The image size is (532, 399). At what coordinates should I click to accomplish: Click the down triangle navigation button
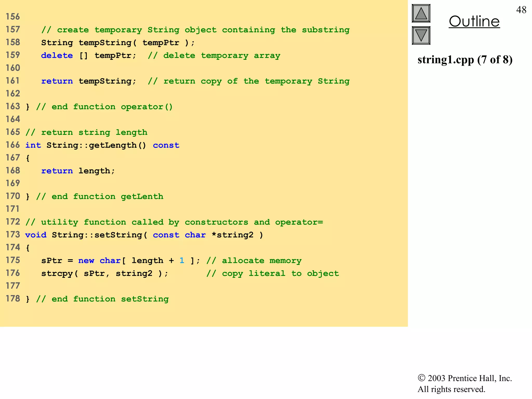[421, 36]
